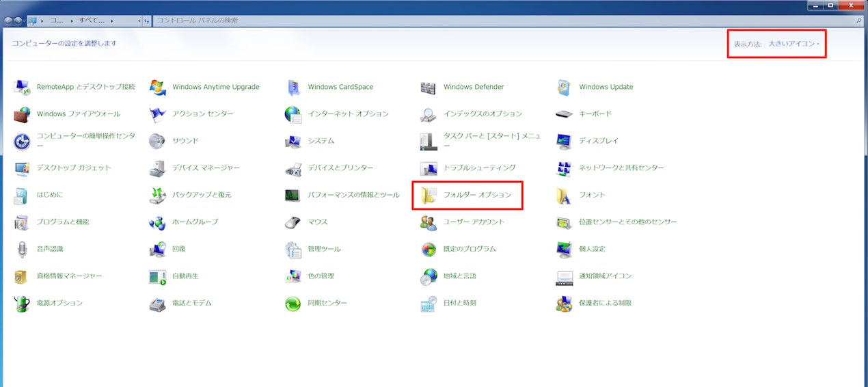Click the アクション センター flag icon
868x387 pixels.
(x=157, y=114)
